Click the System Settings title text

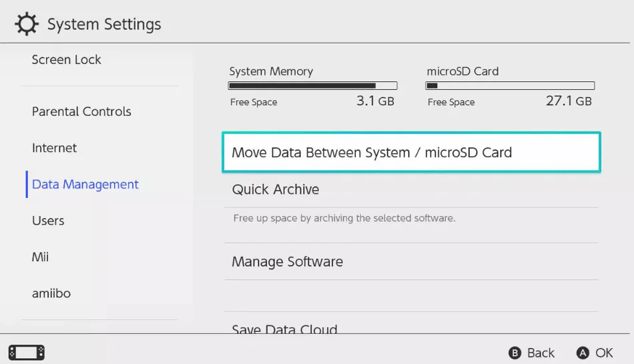coord(104,25)
